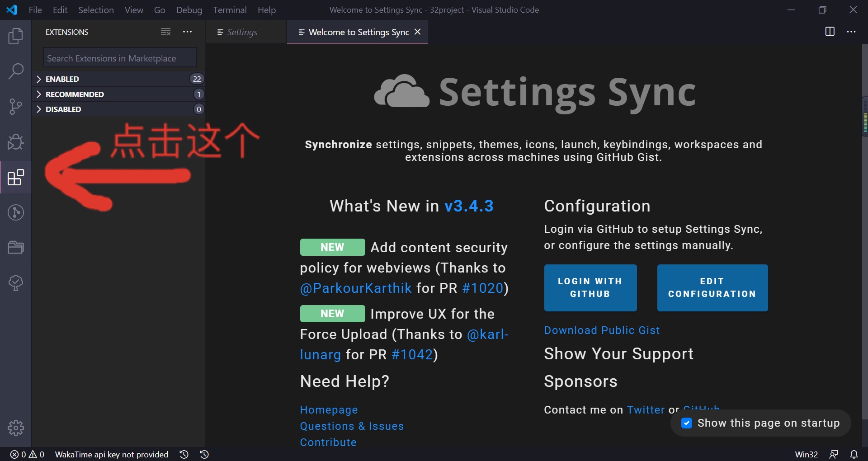Open editor more actions ellipsis
Image resolution: width=868 pixels, height=461 pixels.
click(851, 32)
